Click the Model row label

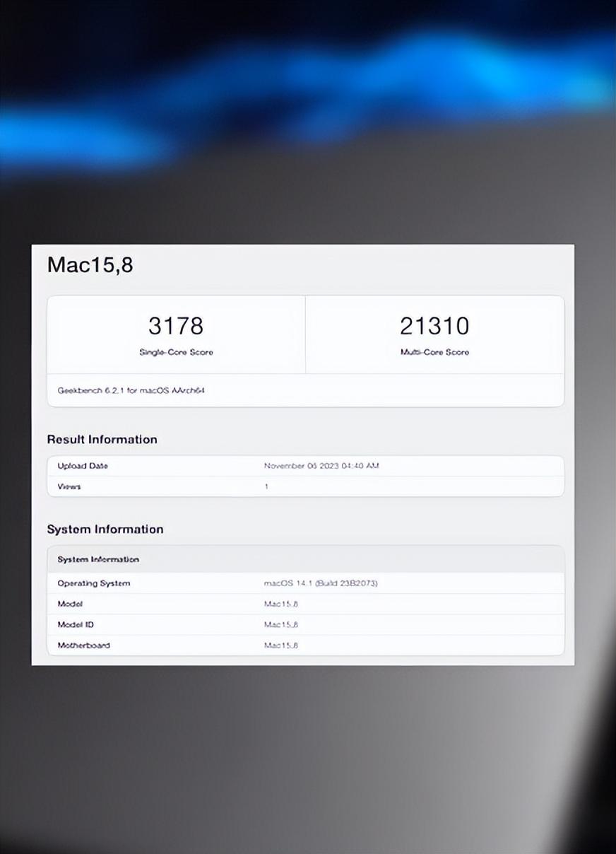coord(70,604)
